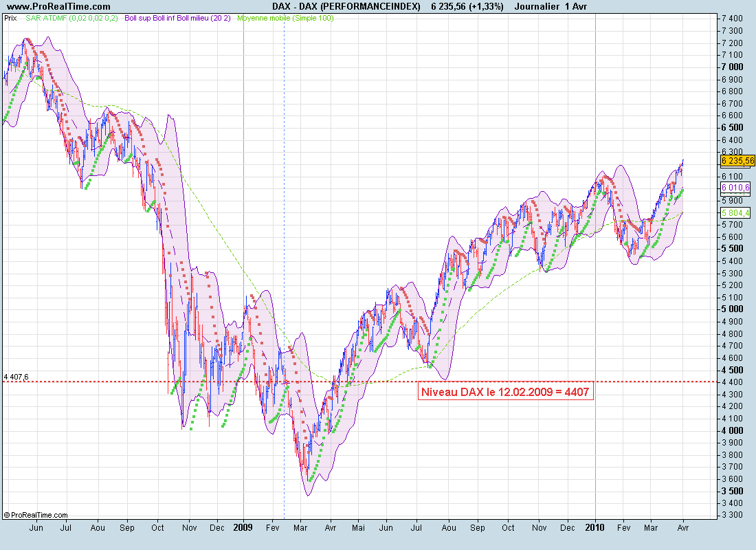Select the 4 407,6 horizontal line label
The height and width of the screenshot is (550, 756).
pyautogui.click(x=16, y=377)
